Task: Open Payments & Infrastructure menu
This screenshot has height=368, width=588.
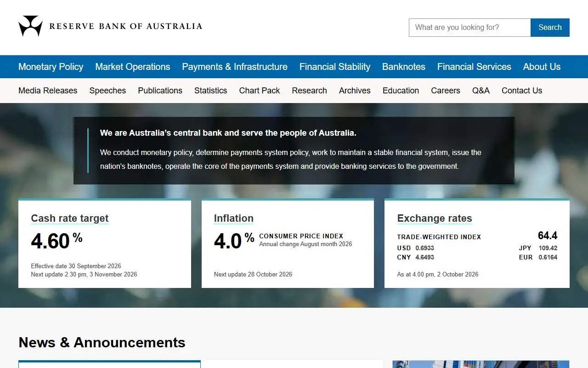Action: point(235,67)
